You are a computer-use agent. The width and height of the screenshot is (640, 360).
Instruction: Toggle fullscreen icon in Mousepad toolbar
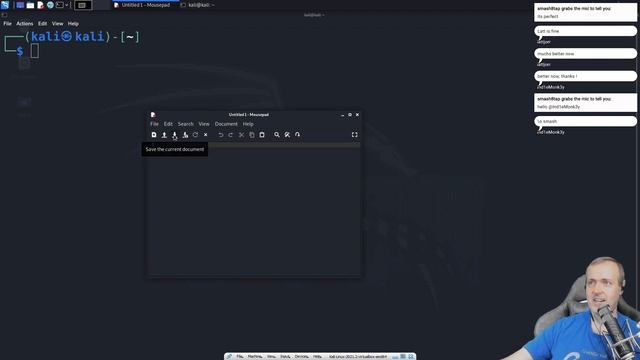354,135
